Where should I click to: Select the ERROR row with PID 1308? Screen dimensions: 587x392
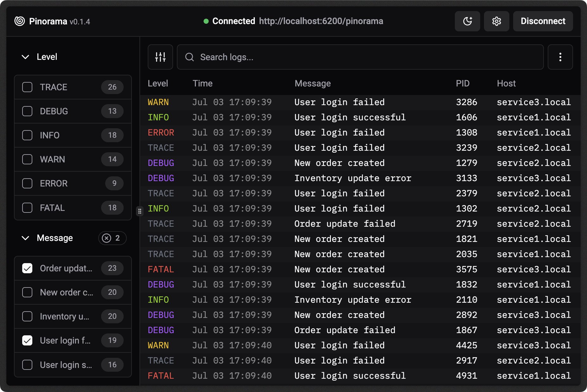pyautogui.click(x=360, y=133)
